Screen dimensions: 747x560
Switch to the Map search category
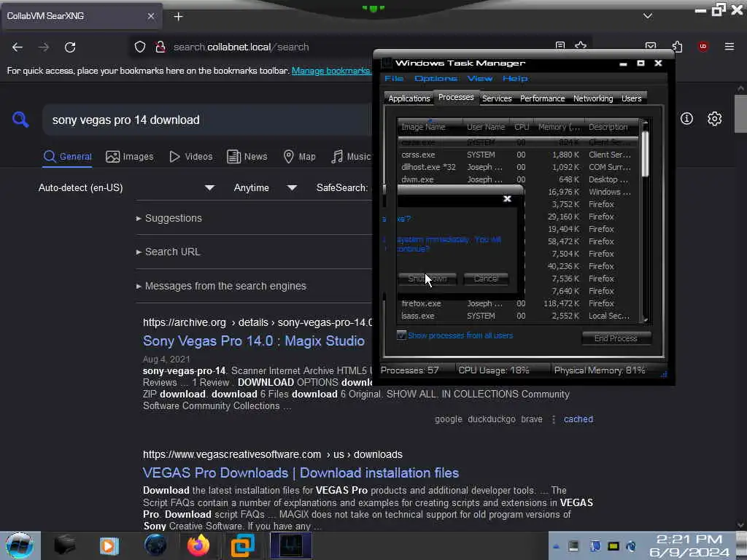click(x=299, y=156)
